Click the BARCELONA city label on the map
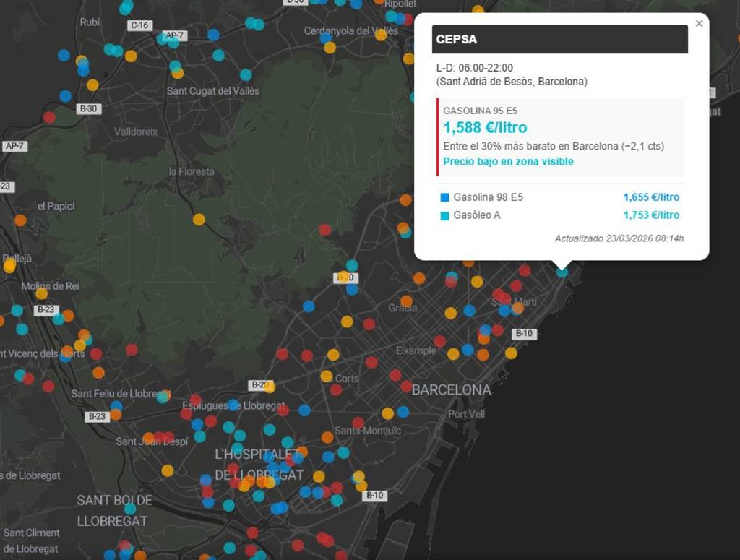This screenshot has height=560, width=740. click(x=451, y=390)
